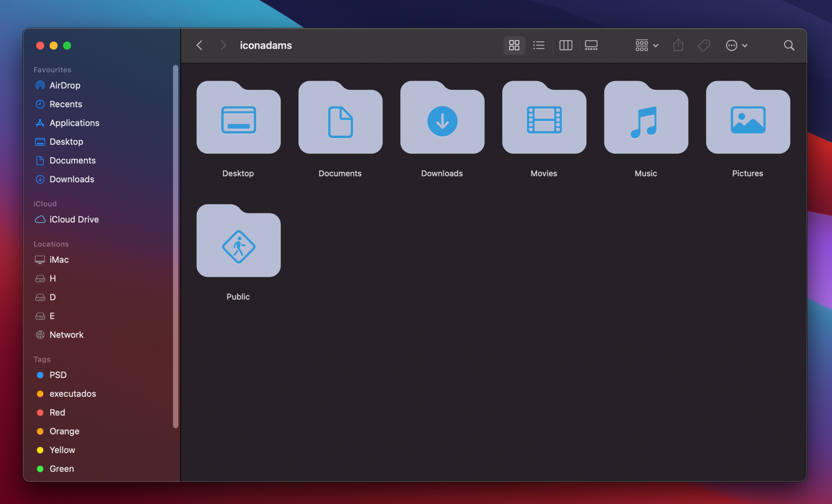The width and height of the screenshot is (832, 504).
Task: Go forward with the right chevron
Action: point(223,45)
